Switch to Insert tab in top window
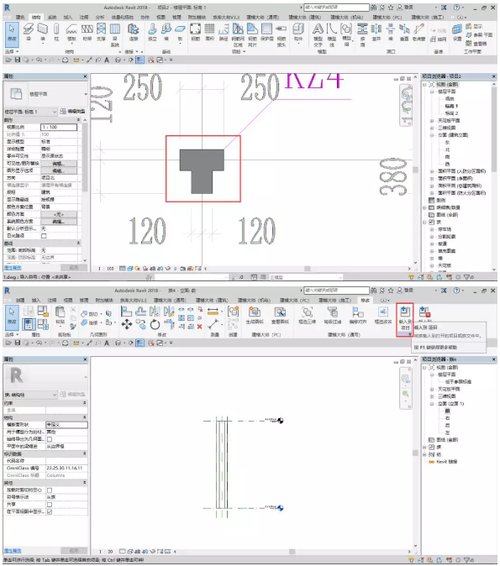Viewport: 500px width, 566px height. [68, 17]
